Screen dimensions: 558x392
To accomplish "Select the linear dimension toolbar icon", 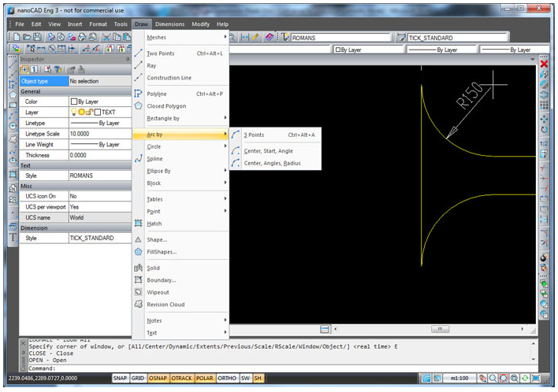I will [41, 48].
